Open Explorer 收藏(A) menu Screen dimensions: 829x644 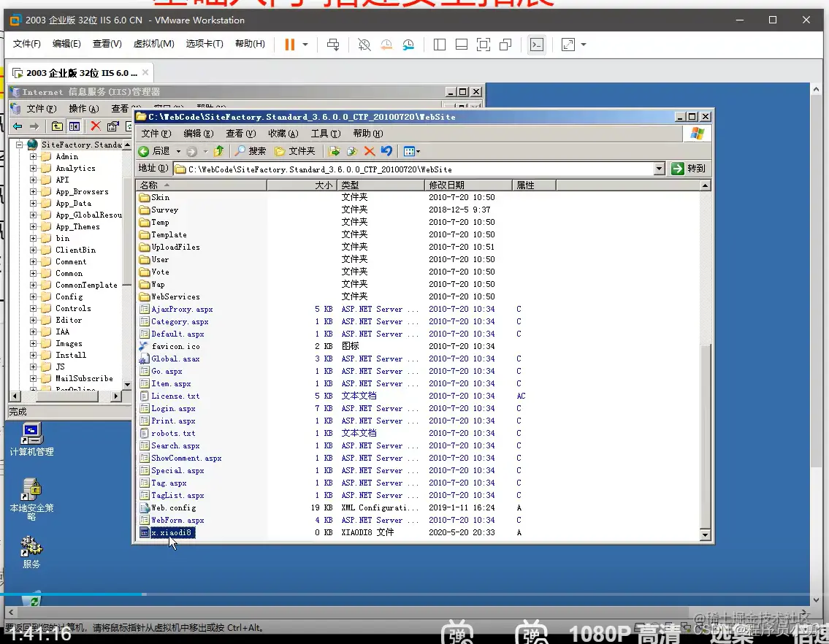click(x=283, y=134)
